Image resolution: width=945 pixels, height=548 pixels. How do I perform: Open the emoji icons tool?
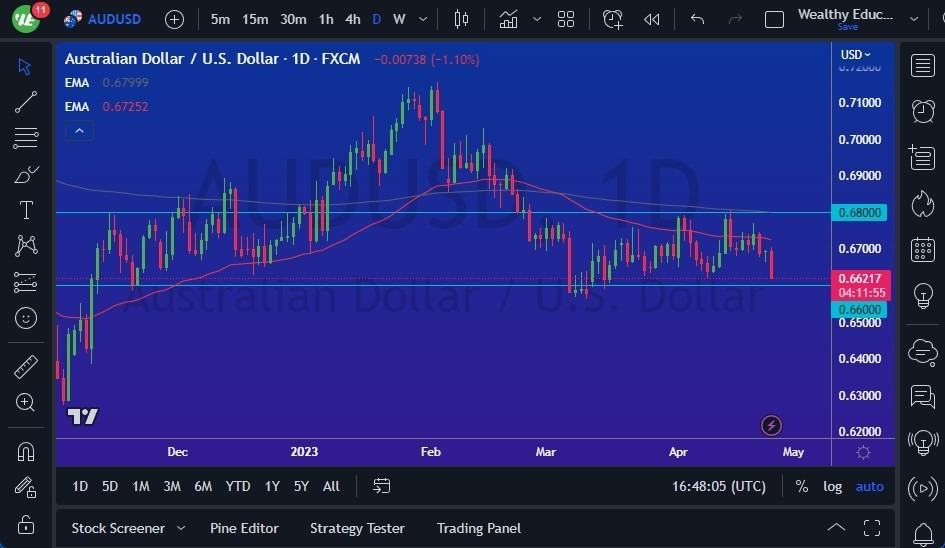point(25,318)
